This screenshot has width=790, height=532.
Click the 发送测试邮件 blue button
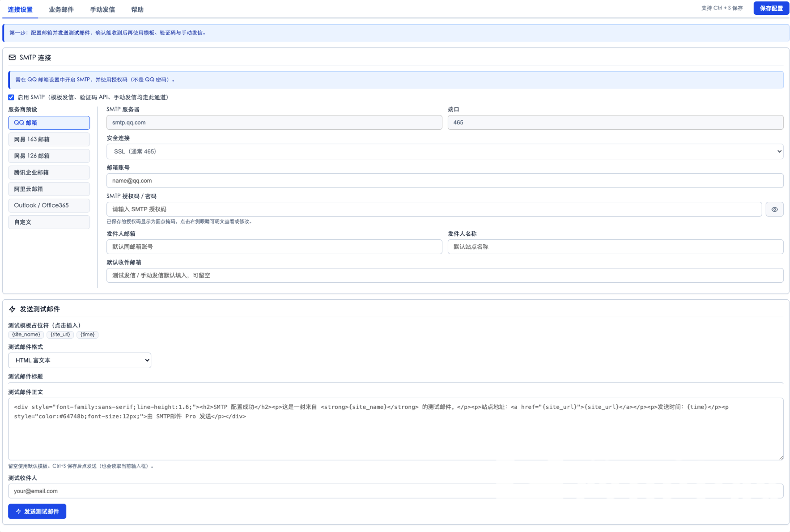(37, 511)
